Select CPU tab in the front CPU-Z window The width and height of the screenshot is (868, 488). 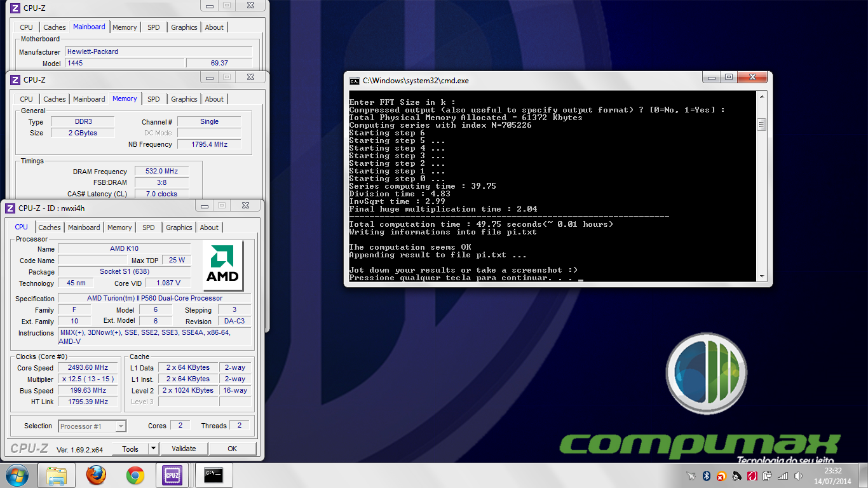[22, 227]
